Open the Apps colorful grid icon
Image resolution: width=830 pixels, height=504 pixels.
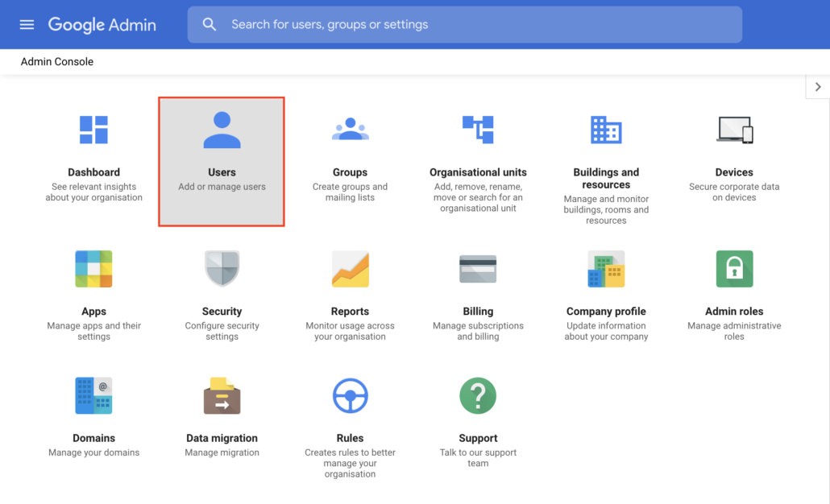pos(93,269)
